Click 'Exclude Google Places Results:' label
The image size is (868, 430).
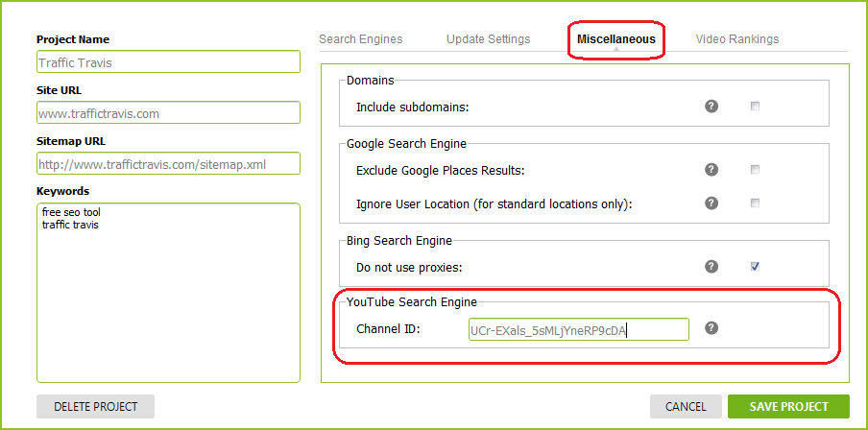(441, 171)
